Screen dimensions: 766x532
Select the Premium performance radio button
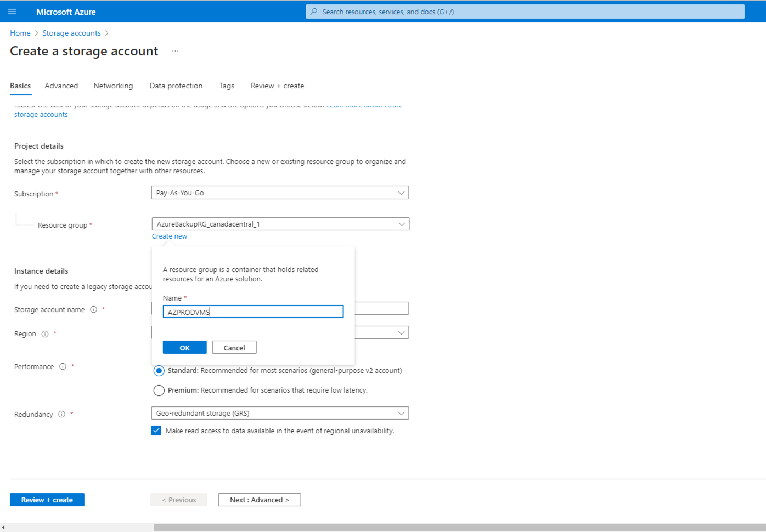coord(159,390)
